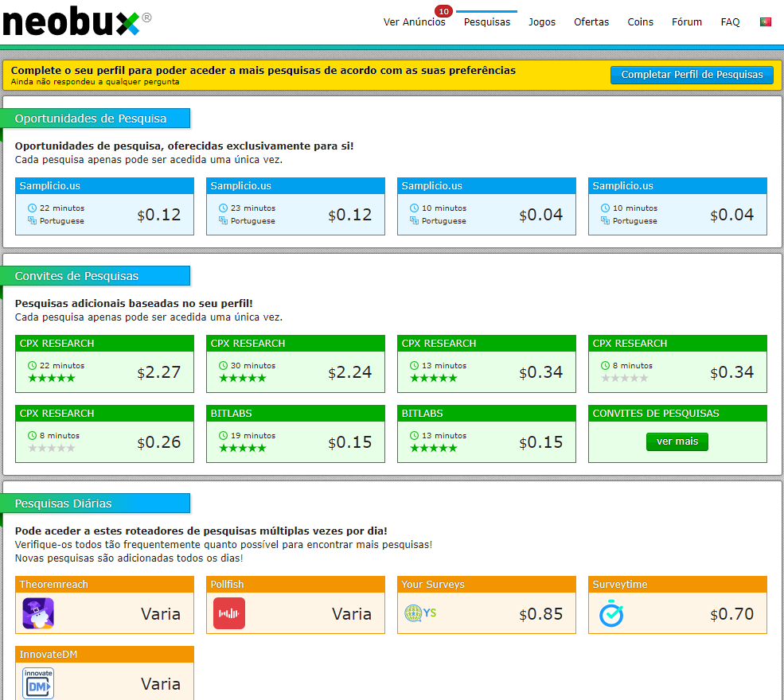This screenshot has height=700, width=784.
Task: Open the BITLABS 19 minutos $0.15 survey
Action: click(295, 434)
